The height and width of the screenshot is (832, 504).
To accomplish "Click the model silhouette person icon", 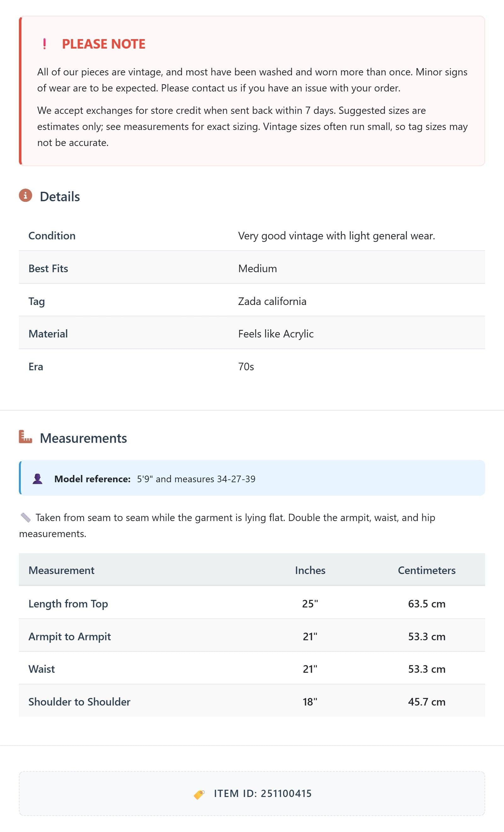I will tap(37, 479).
